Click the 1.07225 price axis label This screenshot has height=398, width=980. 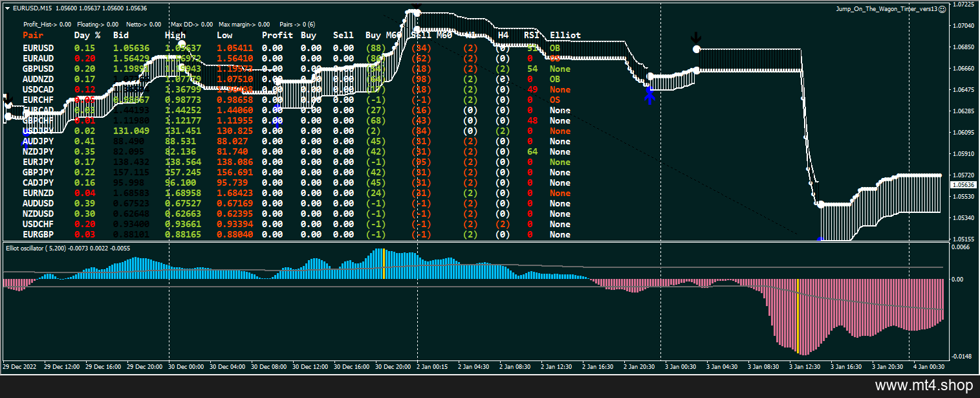964,5
